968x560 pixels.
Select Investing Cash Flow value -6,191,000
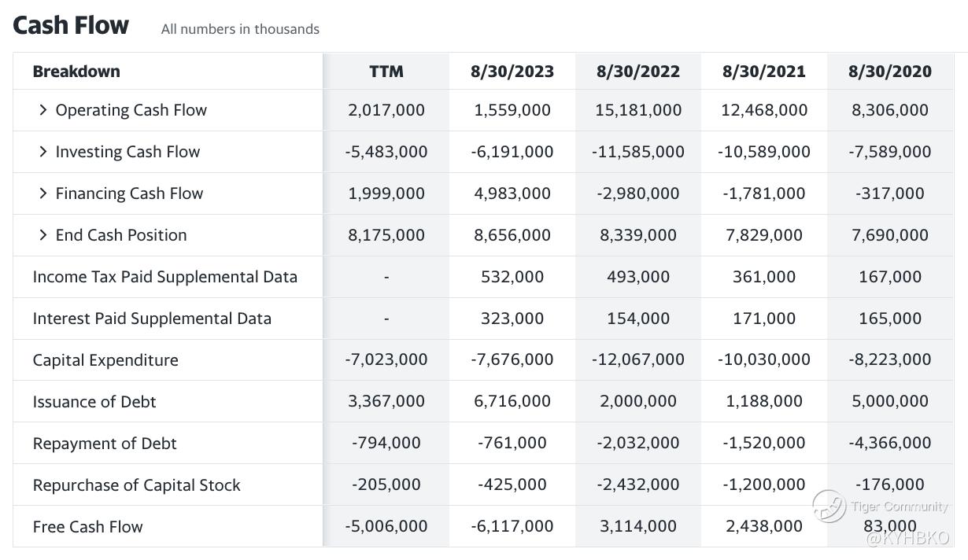tap(512, 152)
